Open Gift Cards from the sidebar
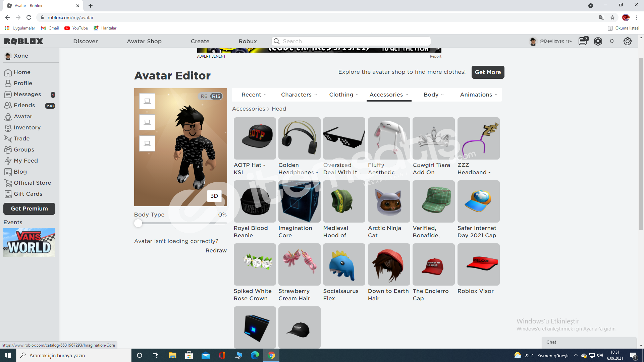The image size is (644, 362). [28, 194]
